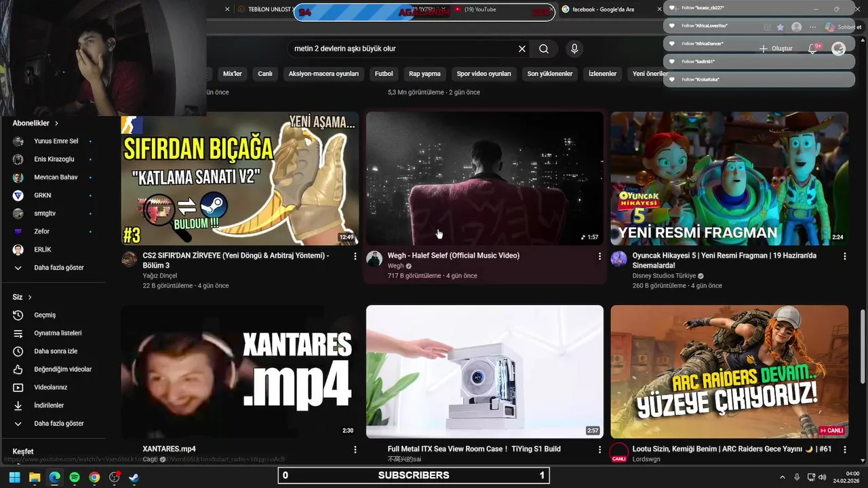The width and height of the screenshot is (868, 488).
Task: Open Wegh - Halef Selef video title
Action: pos(454,256)
